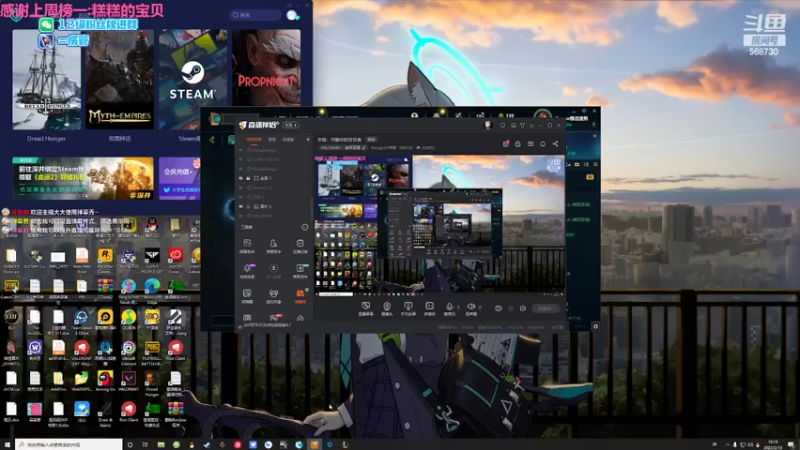Viewport: 800px width, 450px height.
Task: Click the stream preview canvas
Action: [439, 224]
